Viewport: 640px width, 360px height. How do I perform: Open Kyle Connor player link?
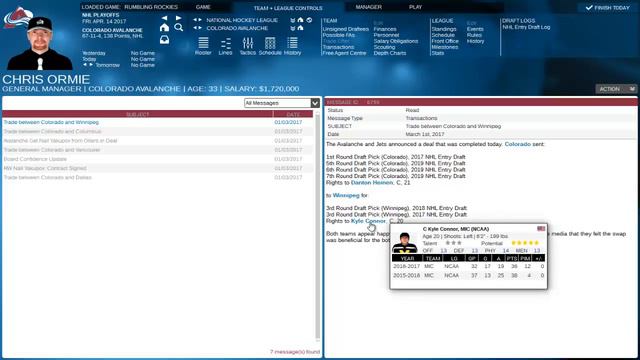pos(368,221)
